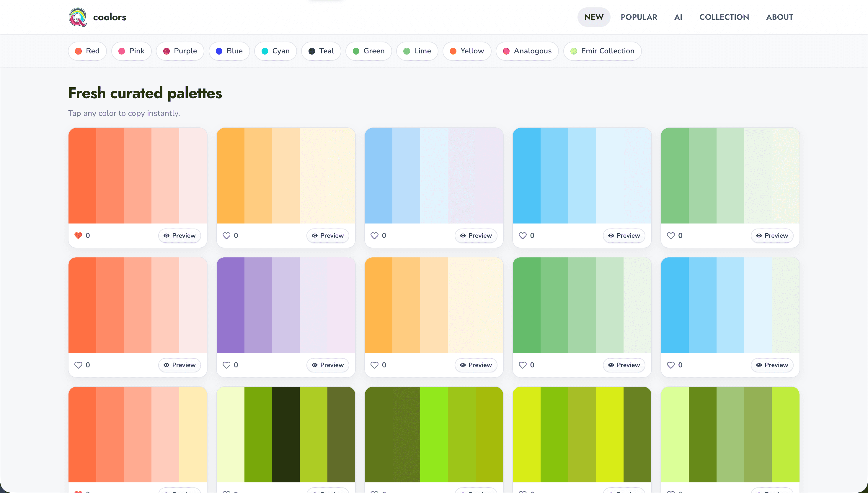This screenshot has width=868, height=493.
Task: Open the ABOUT page
Action: coord(779,17)
